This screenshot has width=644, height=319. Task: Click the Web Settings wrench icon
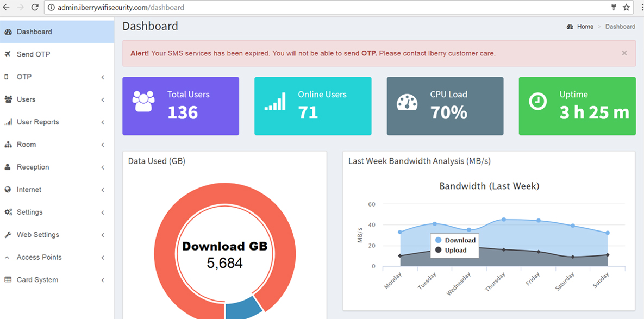8,235
